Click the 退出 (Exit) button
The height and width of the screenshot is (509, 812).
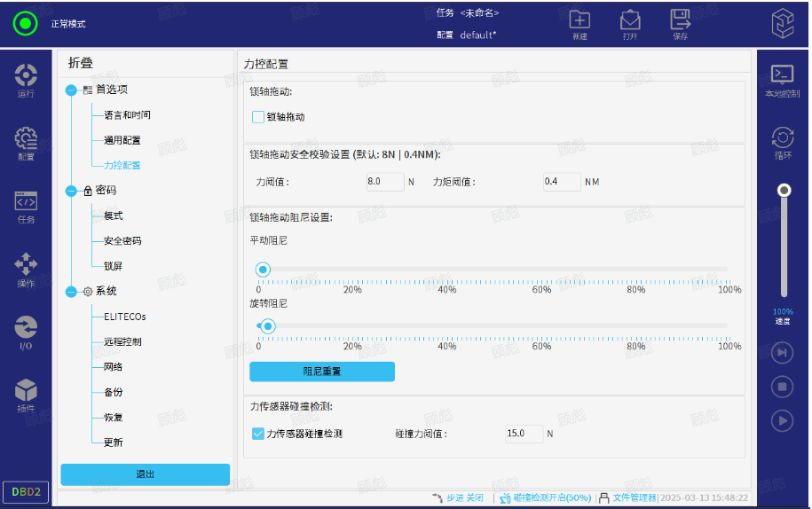coord(145,474)
